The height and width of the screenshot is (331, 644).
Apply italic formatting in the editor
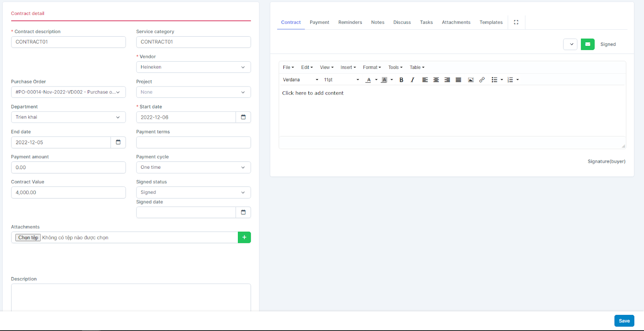(x=412, y=80)
